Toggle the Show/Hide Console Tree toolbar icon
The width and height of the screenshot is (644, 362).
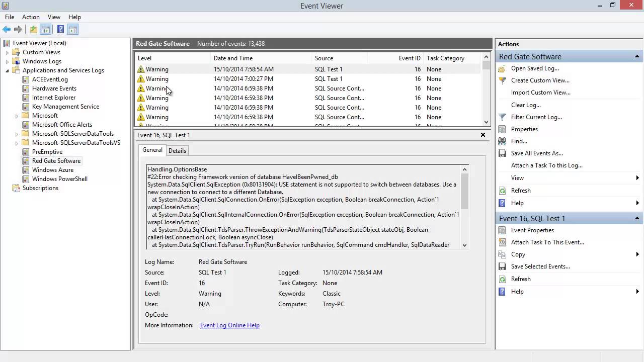[45, 30]
